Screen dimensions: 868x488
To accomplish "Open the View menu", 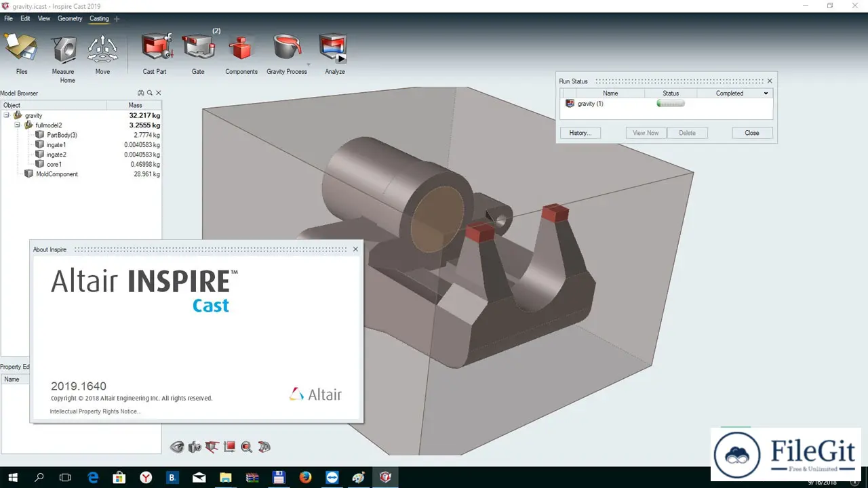I will [44, 18].
